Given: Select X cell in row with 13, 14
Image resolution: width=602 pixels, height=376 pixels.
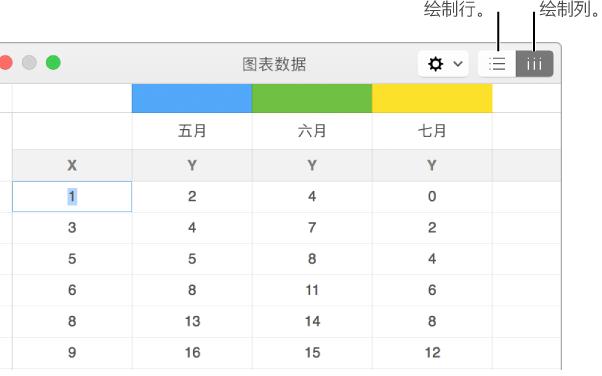Looking at the screenshot, I should tap(72, 321).
